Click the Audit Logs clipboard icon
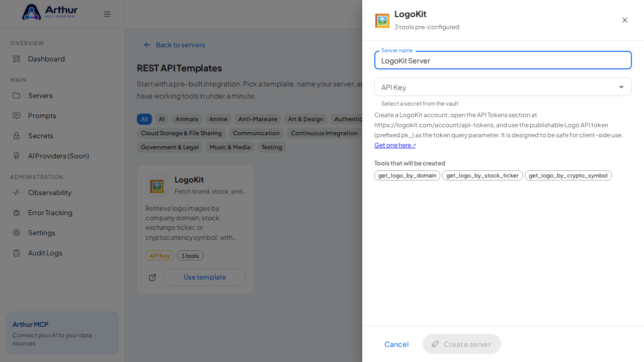 (x=17, y=253)
